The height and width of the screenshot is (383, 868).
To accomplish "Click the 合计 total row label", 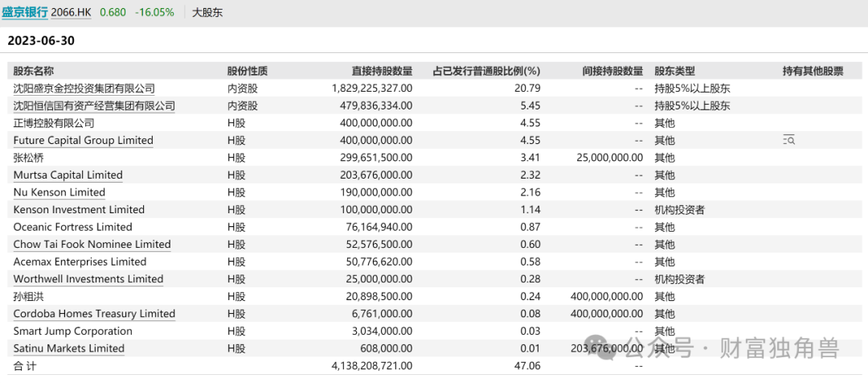I will pos(24,366).
